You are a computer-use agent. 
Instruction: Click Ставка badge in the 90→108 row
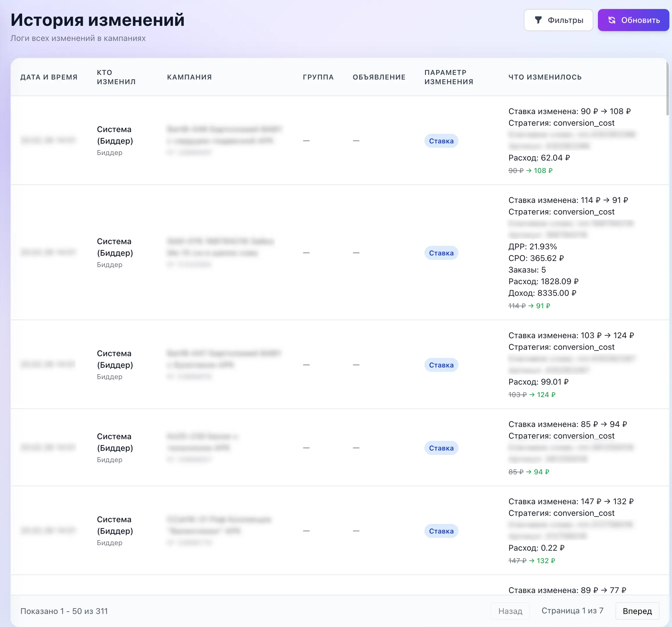(x=441, y=141)
